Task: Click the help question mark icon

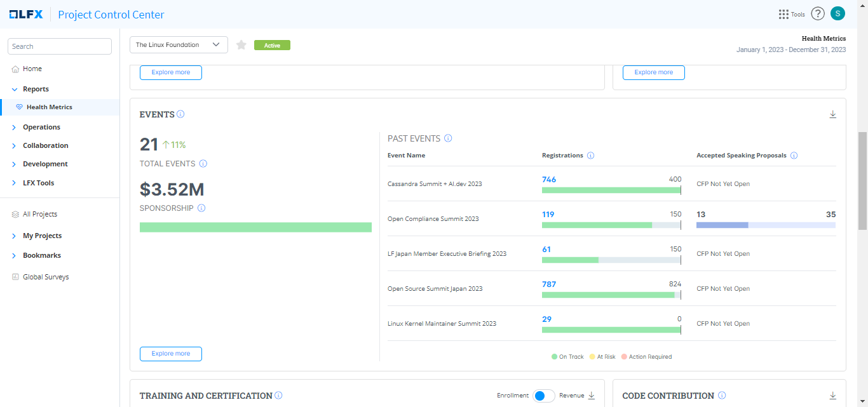Action: [x=818, y=14]
